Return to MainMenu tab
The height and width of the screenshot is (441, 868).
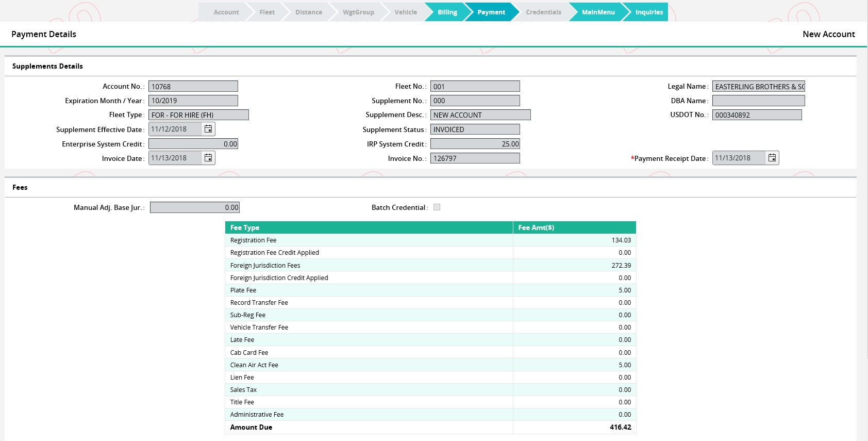coord(598,12)
